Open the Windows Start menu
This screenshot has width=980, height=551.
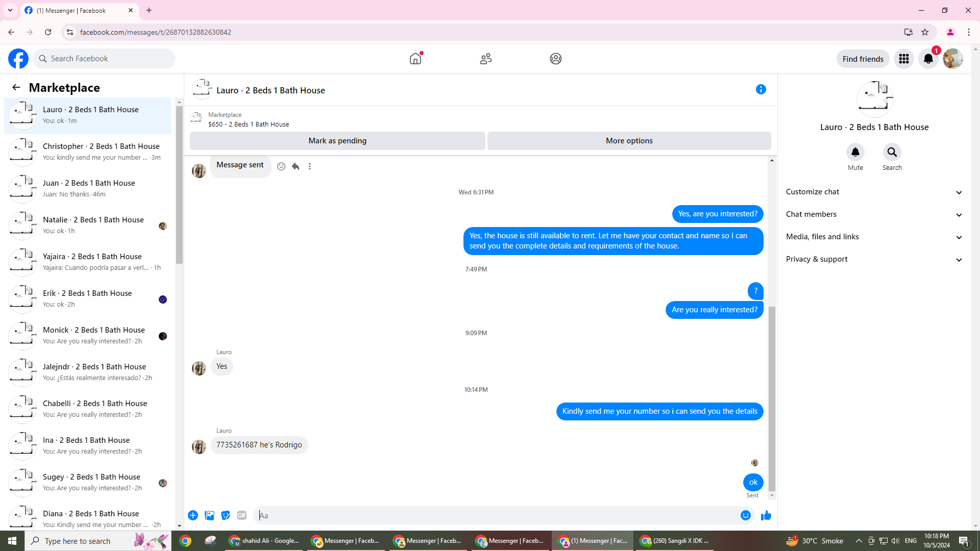click(x=12, y=541)
